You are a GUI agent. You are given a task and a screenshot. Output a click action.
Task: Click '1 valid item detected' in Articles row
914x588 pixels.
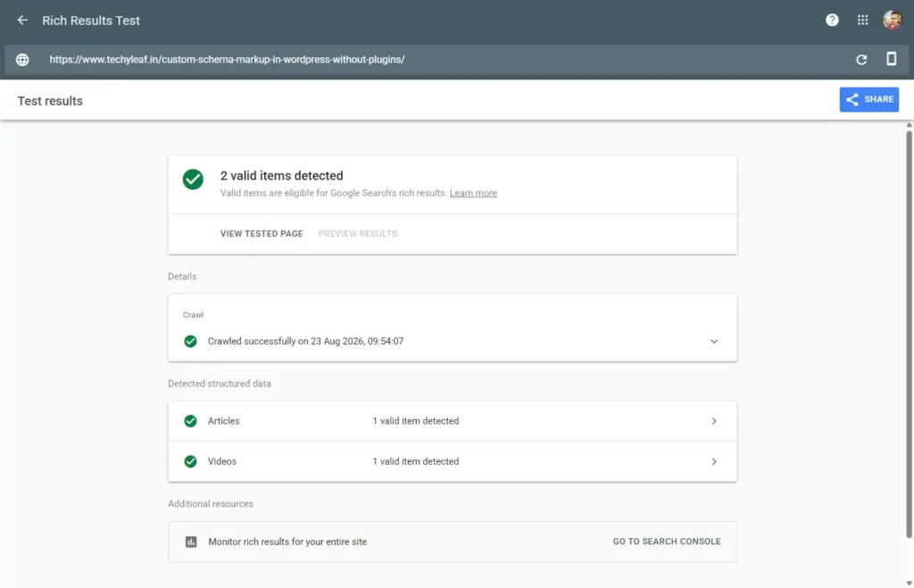(x=416, y=421)
